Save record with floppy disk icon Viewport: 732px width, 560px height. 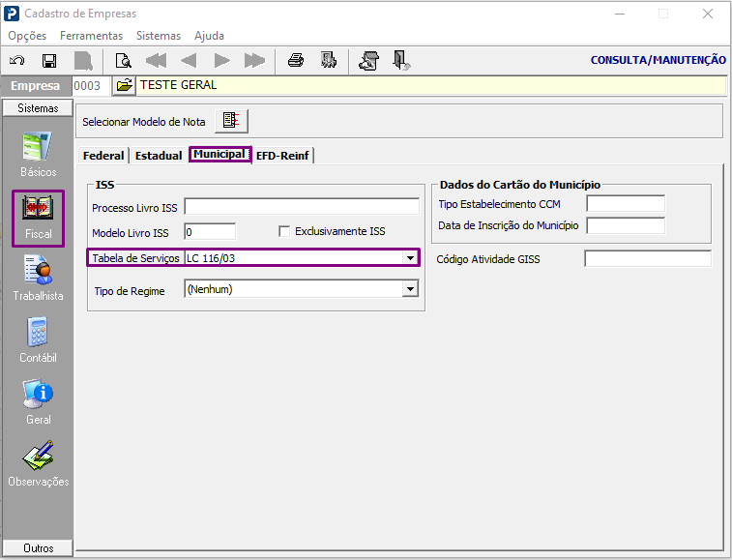tap(49, 61)
